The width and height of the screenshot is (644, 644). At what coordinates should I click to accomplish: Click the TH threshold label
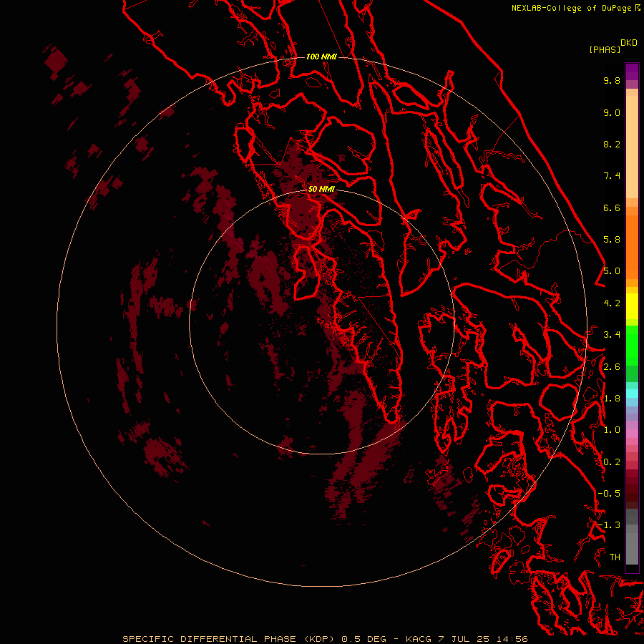615,557
